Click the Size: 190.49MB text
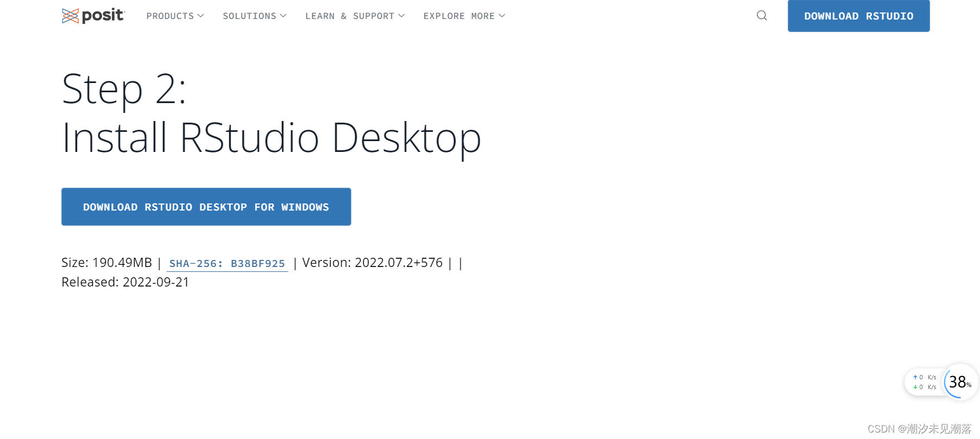980x439 pixels. coord(106,263)
